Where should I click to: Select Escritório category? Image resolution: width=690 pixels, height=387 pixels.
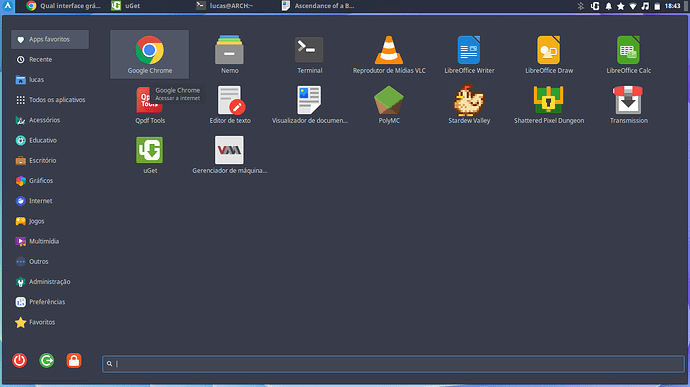click(50, 161)
